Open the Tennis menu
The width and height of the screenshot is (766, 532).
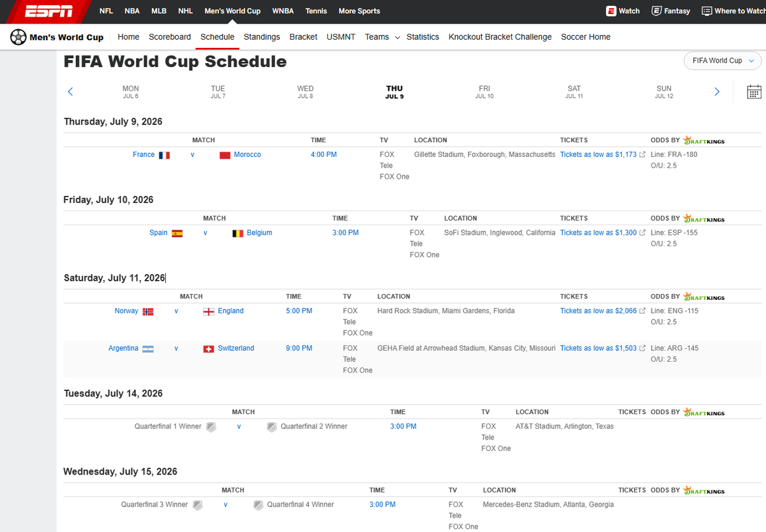pos(316,11)
